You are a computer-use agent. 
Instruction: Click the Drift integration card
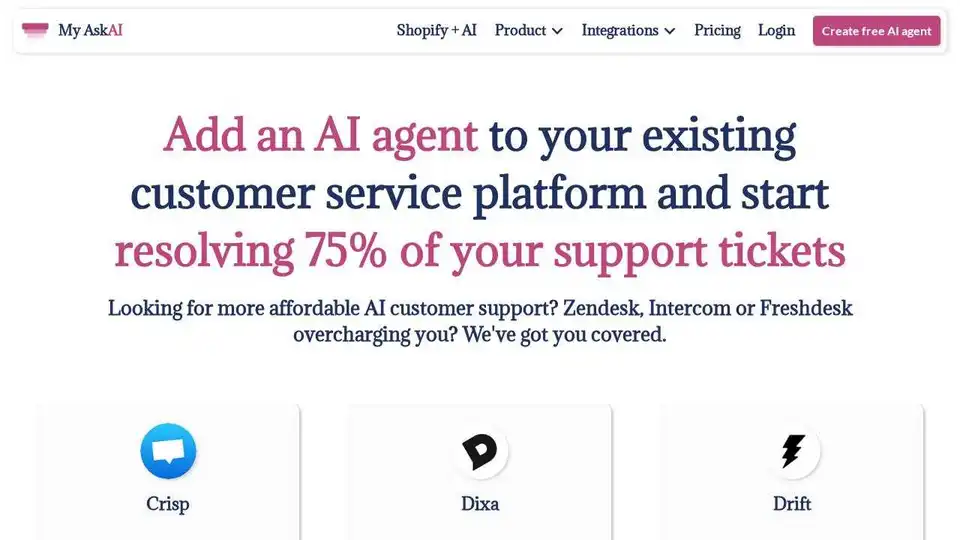pos(792,472)
